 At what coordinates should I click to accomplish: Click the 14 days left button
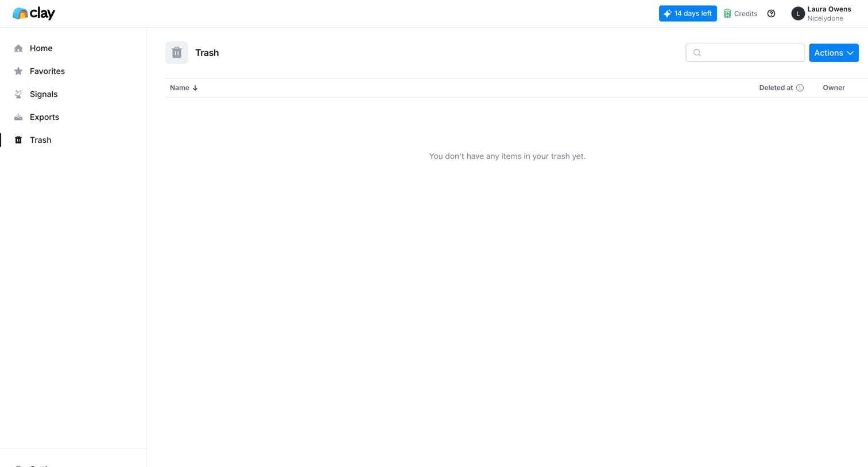point(688,14)
